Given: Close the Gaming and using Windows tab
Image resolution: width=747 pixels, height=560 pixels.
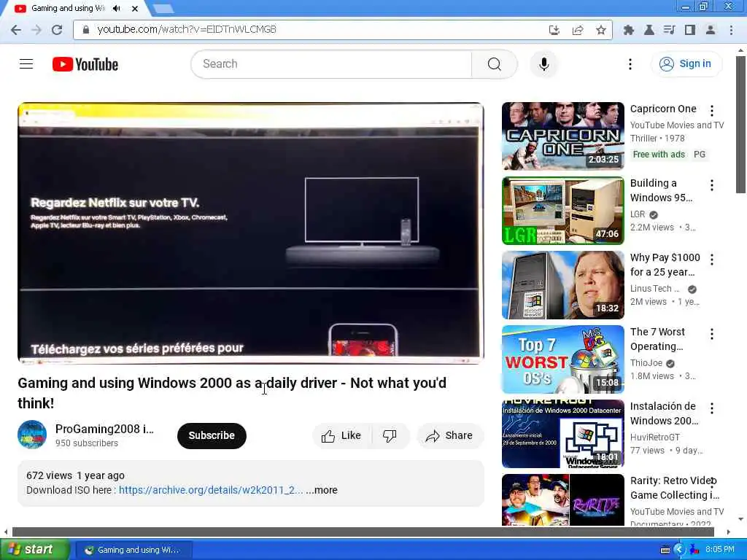Looking at the screenshot, I should [x=135, y=8].
